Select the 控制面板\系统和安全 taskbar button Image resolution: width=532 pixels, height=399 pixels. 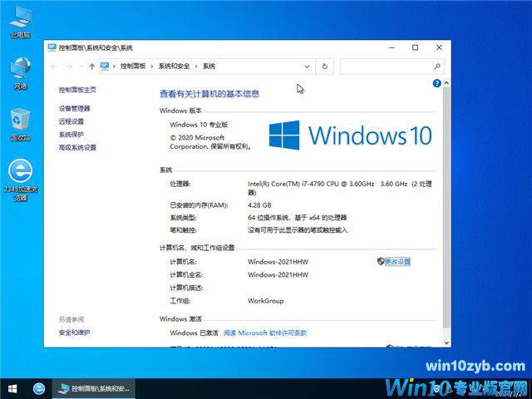click(x=94, y=389)
